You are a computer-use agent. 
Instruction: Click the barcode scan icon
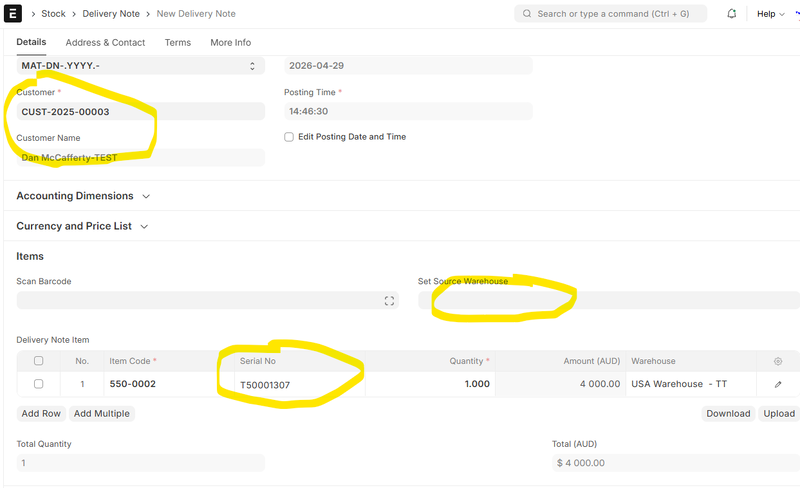coord(389,301)
